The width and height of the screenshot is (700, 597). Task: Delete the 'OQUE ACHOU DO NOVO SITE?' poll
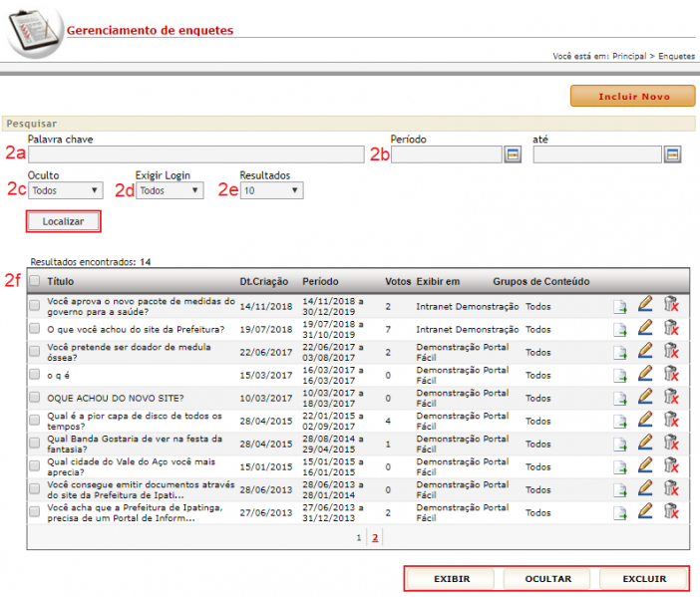[671, 396]
